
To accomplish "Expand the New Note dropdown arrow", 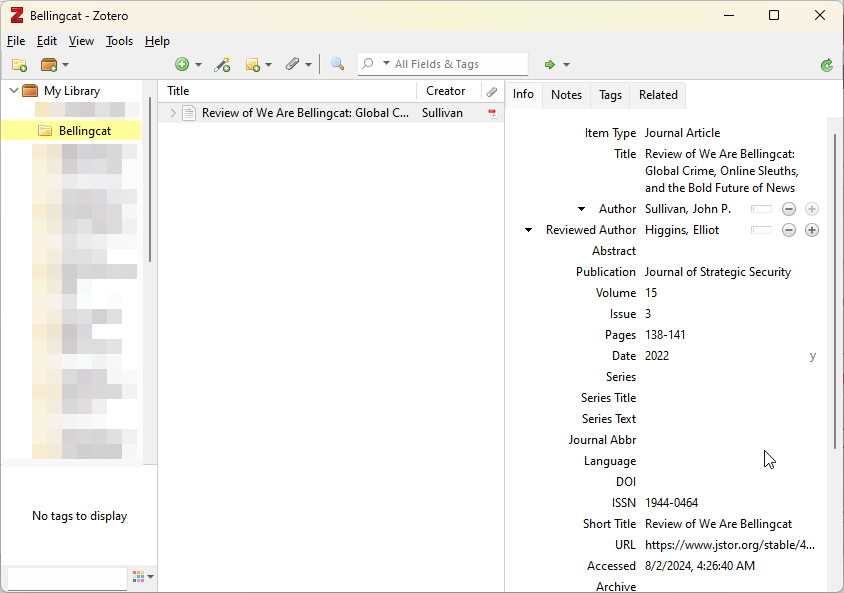I will pos(269,65).
